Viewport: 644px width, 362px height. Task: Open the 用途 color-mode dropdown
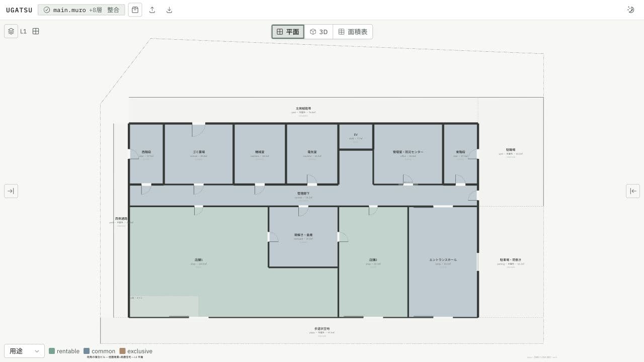click(24, 351)
